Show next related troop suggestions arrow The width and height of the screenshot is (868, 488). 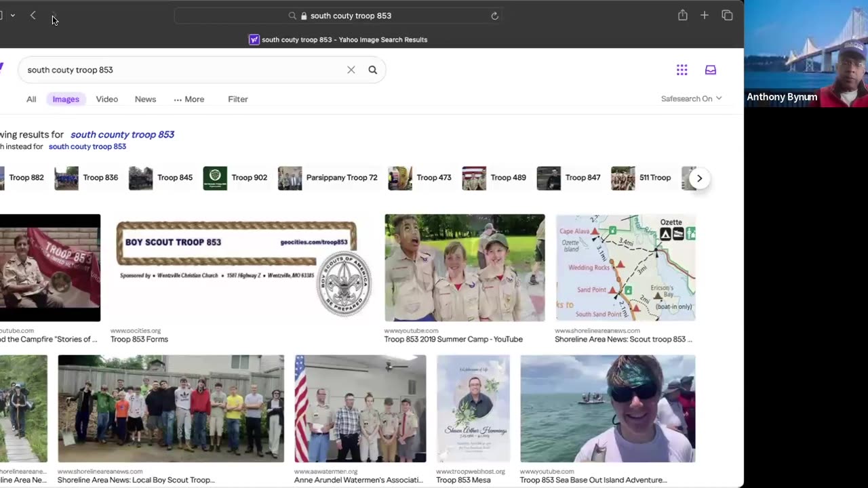699,178
